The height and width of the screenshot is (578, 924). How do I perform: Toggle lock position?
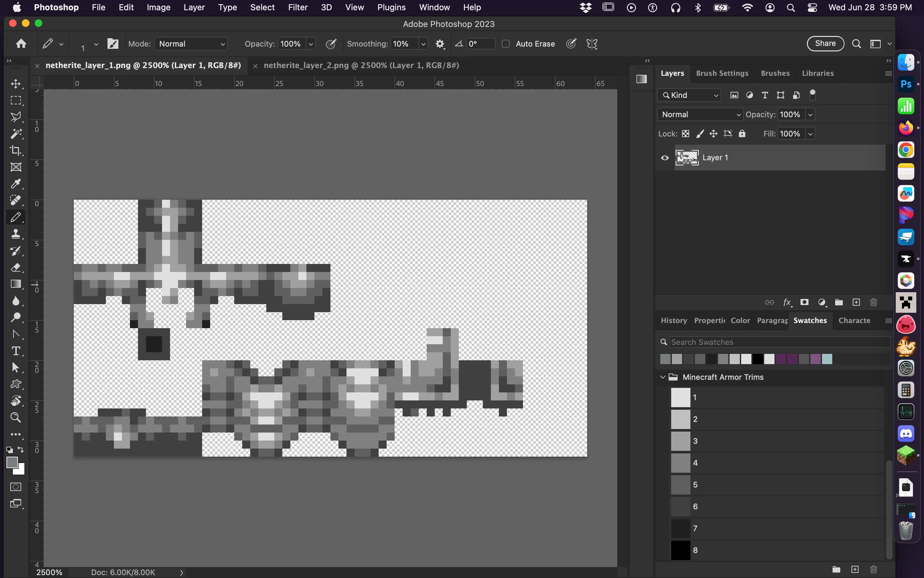click(713, 134)
